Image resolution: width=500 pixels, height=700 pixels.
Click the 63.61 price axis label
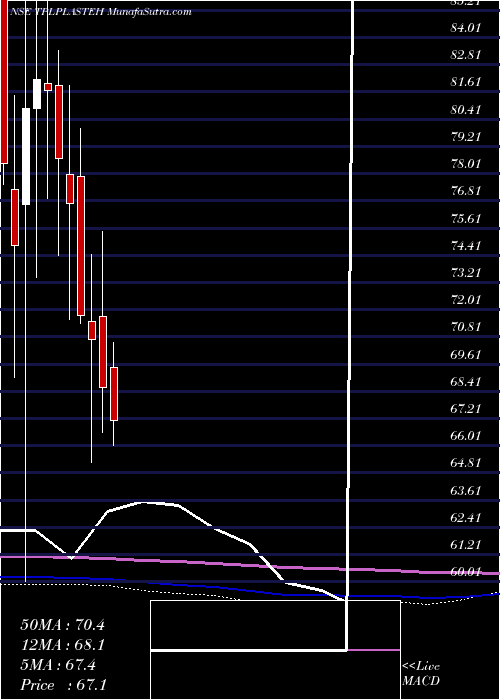[x=466, y=490]
